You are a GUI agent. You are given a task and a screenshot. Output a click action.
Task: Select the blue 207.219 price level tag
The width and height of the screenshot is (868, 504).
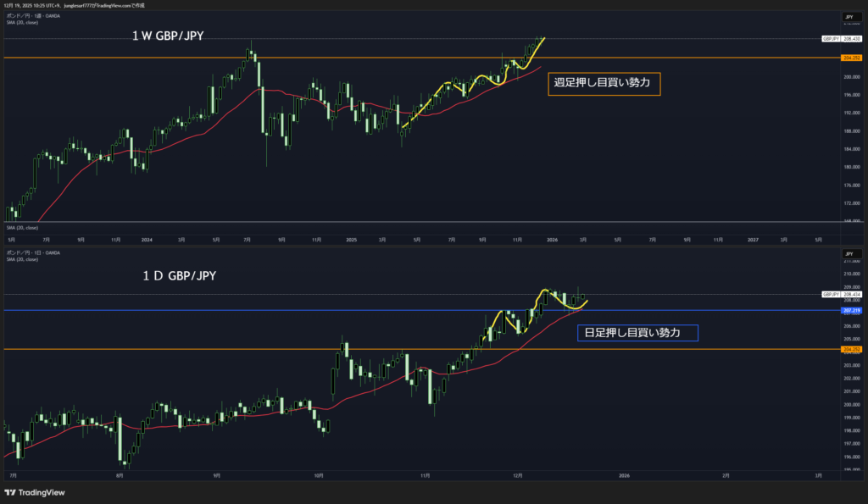[851, 311]
